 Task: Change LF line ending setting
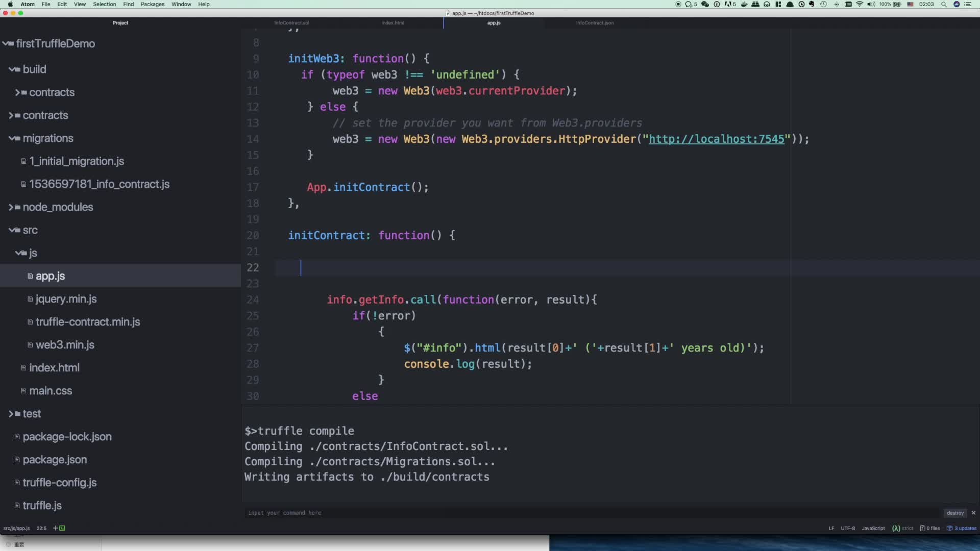point(831,528)
